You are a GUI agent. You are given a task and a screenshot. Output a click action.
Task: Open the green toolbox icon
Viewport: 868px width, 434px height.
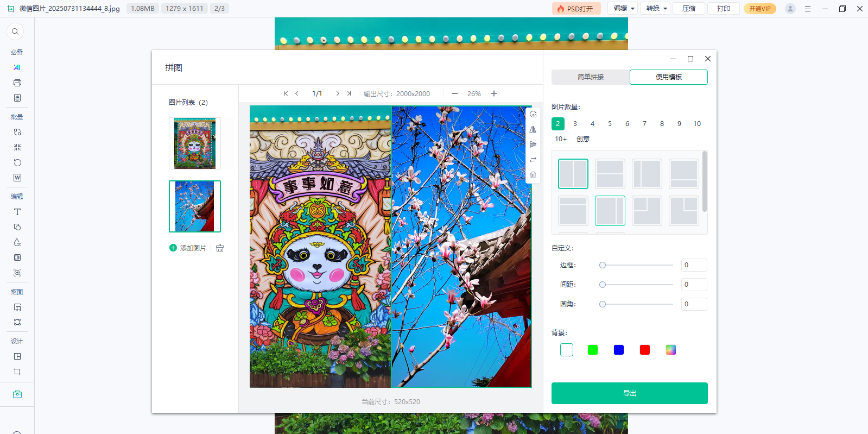(17, 394)
